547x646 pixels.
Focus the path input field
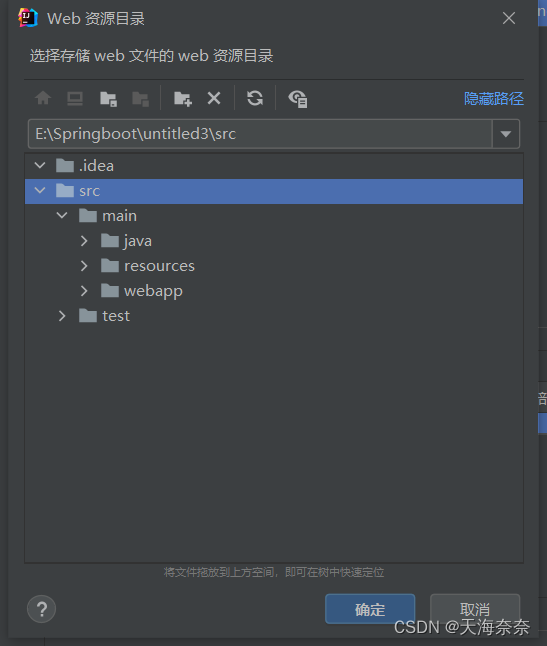pyautogui.click(x=260, y=134)
